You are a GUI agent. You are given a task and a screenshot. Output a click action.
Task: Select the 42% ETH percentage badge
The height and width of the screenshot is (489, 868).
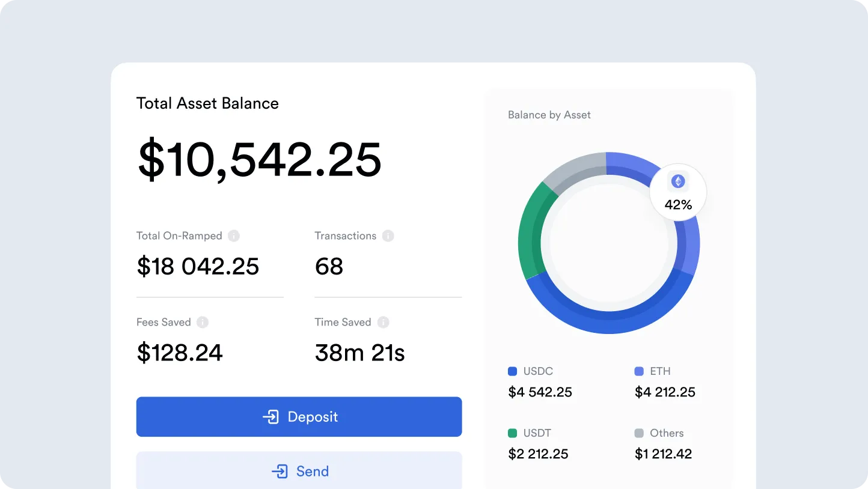[679, 204]
